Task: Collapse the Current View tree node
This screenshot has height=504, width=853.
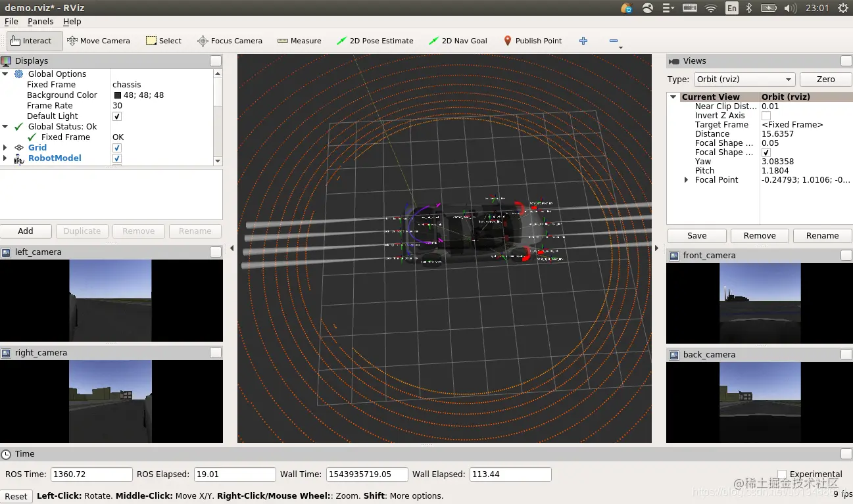Action: (x=673, y=97)
